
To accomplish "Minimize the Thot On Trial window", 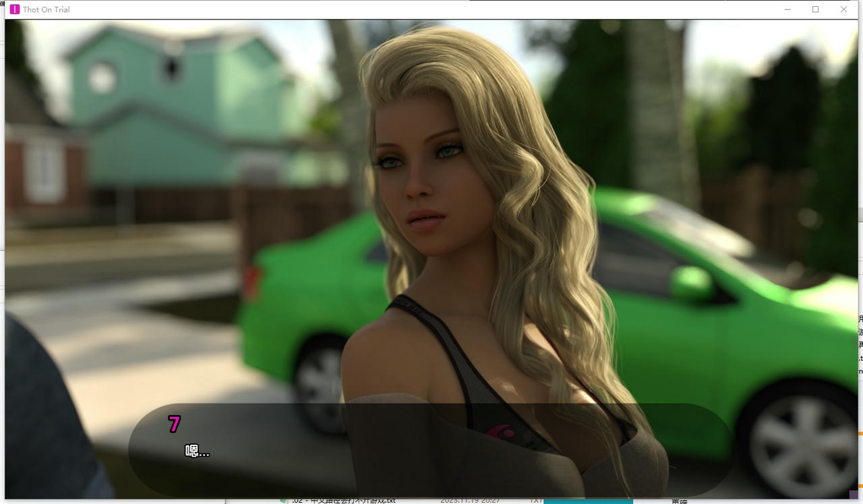I will coord(787,9).
